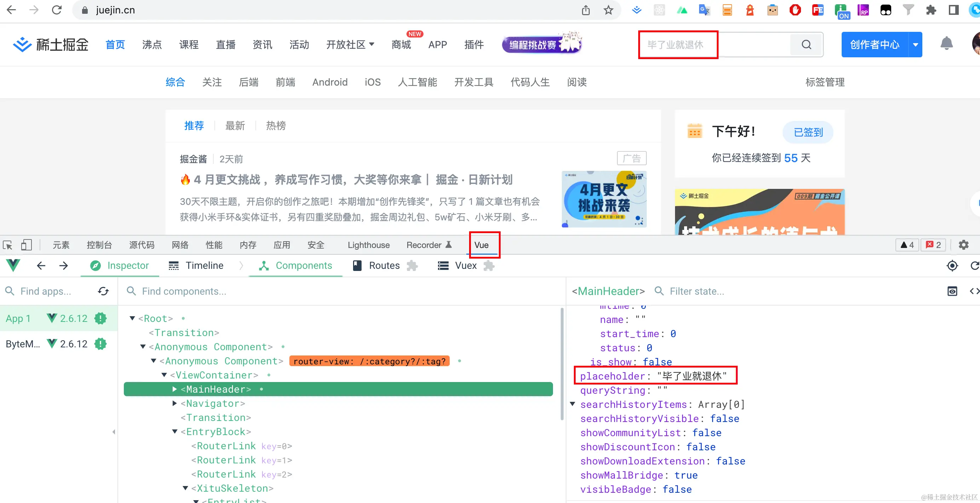
Task: Open the 创作者中心 dropdown arrow
Action: coord(915,45)
